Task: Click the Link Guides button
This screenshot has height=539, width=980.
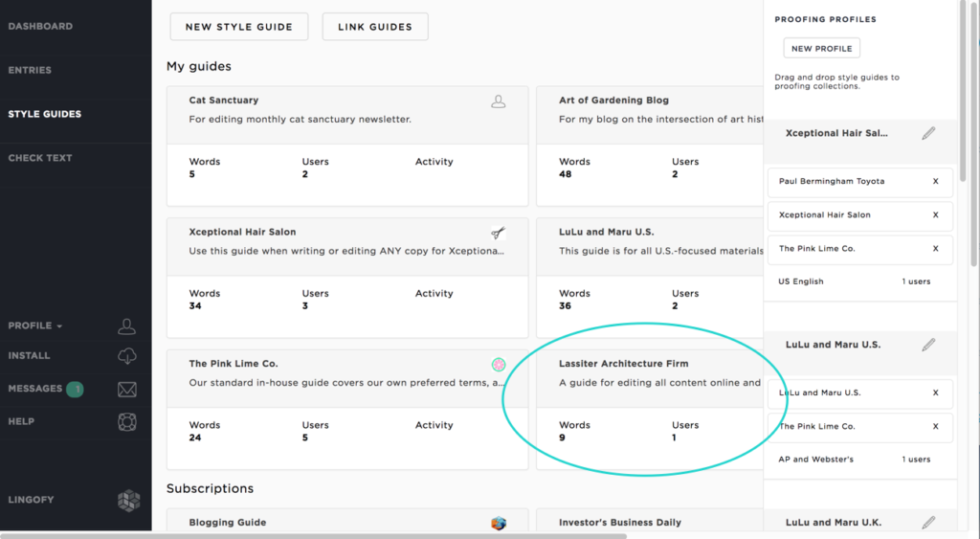Action: click(375, 27)
